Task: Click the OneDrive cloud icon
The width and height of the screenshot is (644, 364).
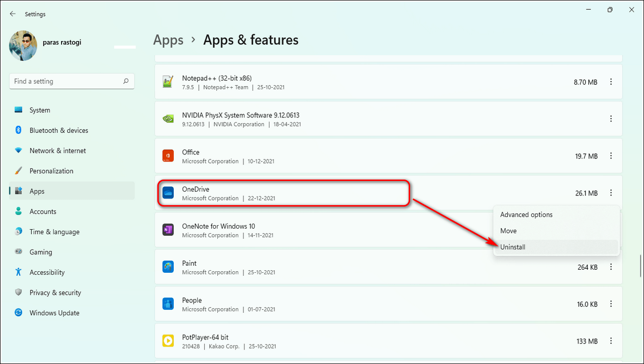Action: (x=168, y=193)
